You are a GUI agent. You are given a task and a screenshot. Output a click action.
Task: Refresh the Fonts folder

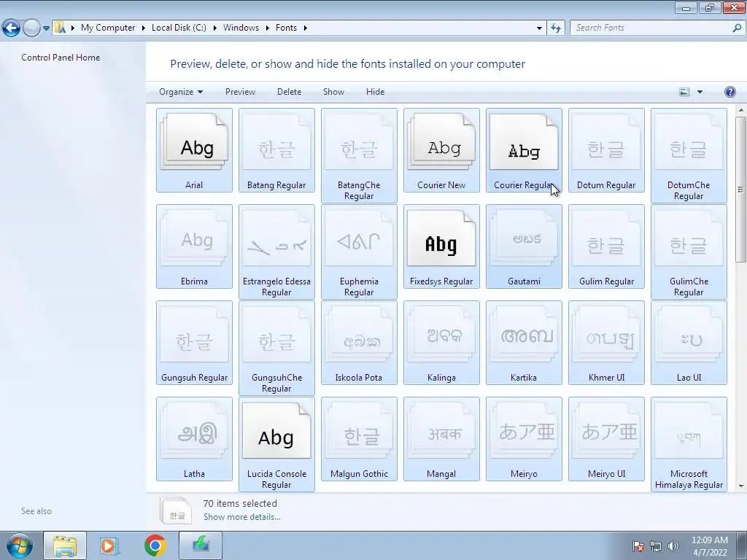(555, 28)
